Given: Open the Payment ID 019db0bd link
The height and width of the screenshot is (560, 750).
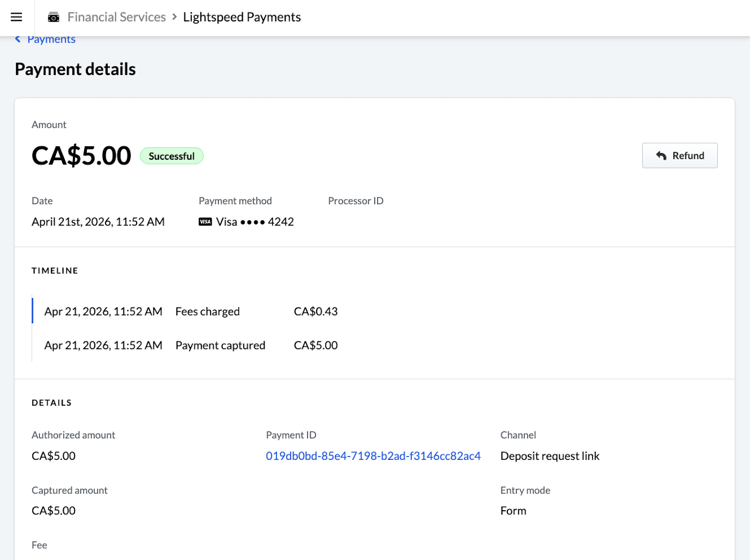Looking at the screenshot, I should [373, 456].
